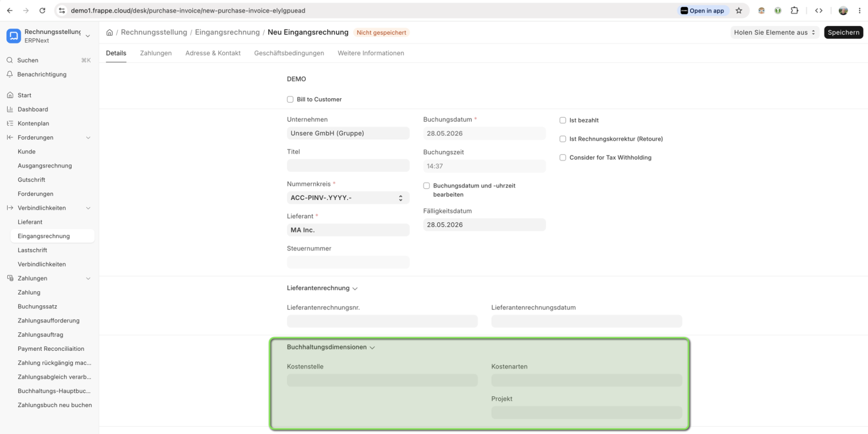The image size is (868, 434).
Task: Check Ist Rechnungskorrektur (Retoure)
Action: (x=563, y=139)
